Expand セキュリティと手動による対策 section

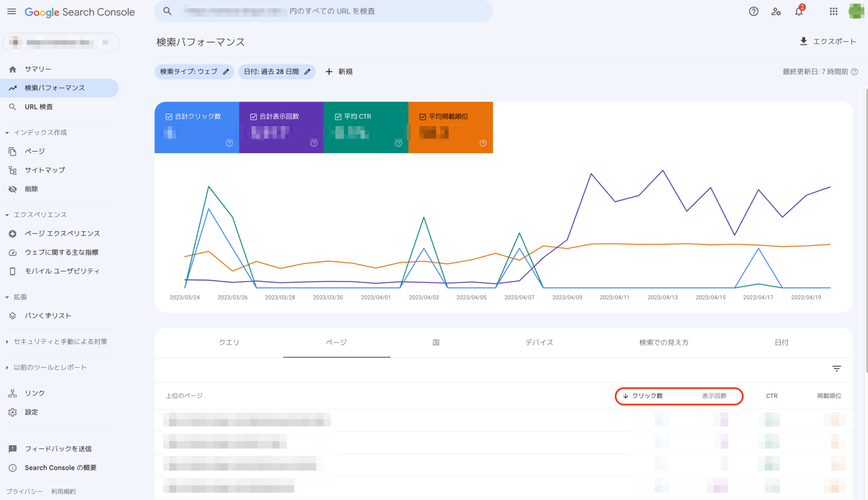point(57,341)
